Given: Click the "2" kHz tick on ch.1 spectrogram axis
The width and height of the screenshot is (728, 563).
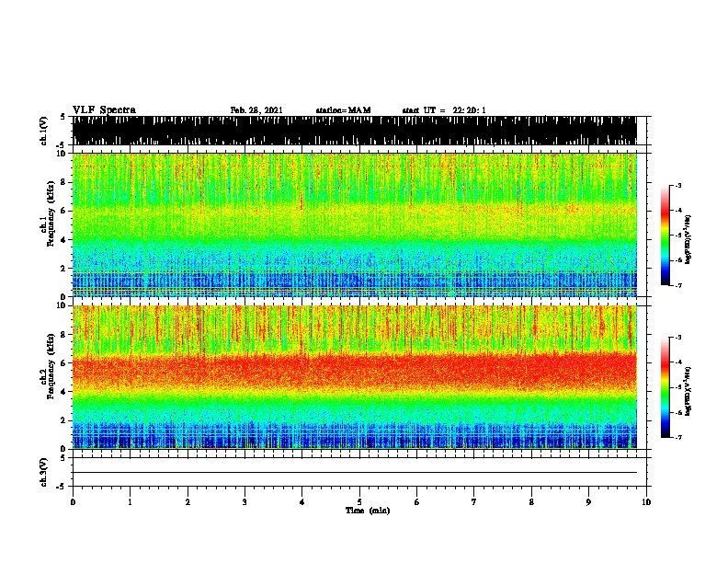Looking at the screenshot, I should coord(63,268).
